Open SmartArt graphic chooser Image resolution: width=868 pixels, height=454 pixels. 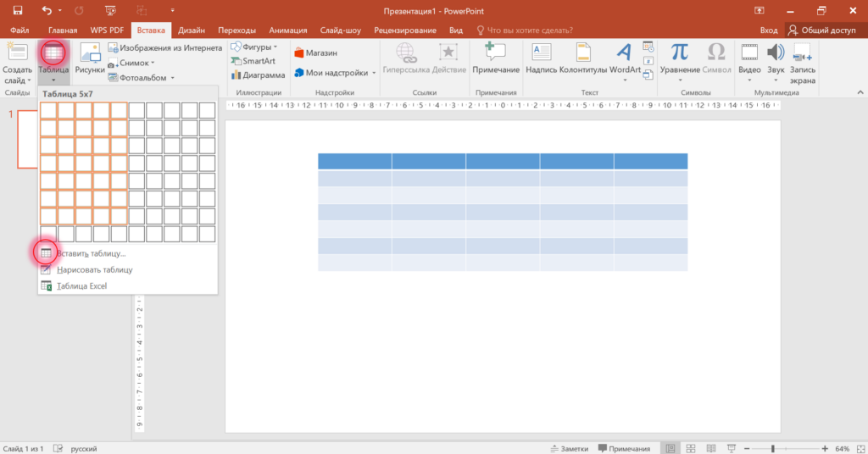tap(253, 61)
